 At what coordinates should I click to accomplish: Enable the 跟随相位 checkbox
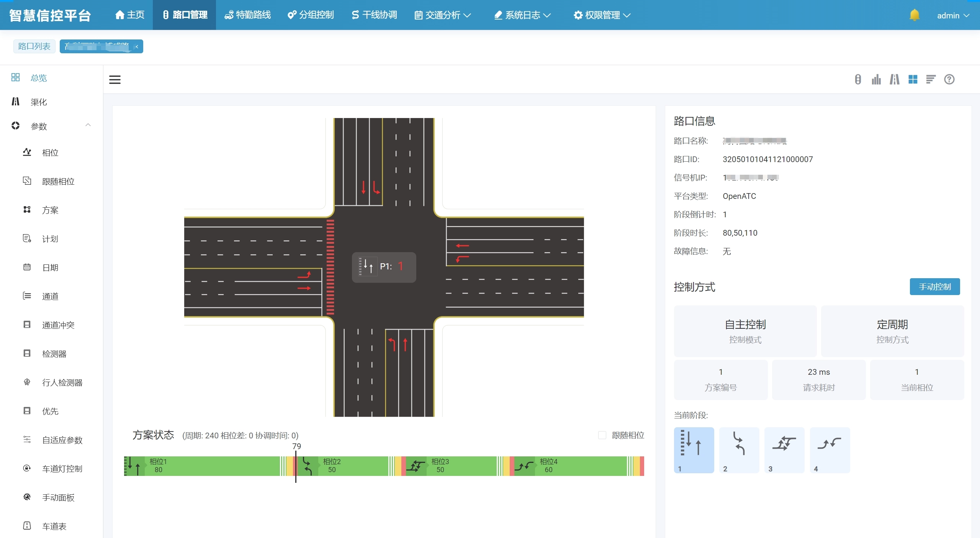point(602,435)
